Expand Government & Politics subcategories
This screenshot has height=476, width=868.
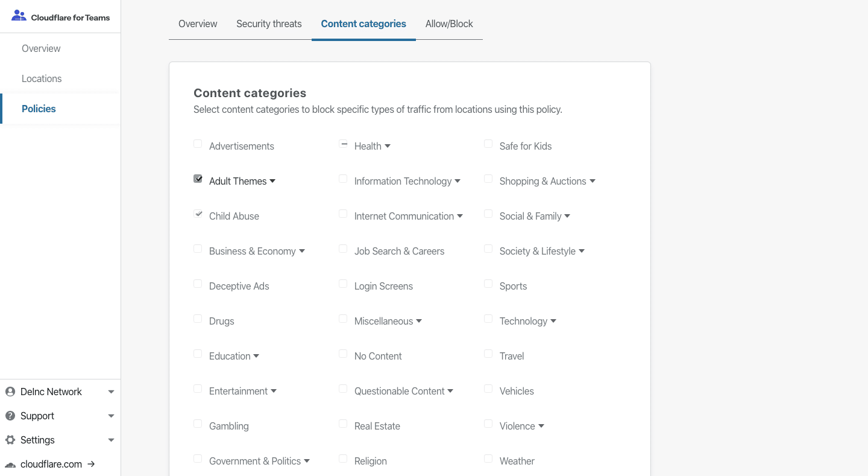(x=307, y=461)
